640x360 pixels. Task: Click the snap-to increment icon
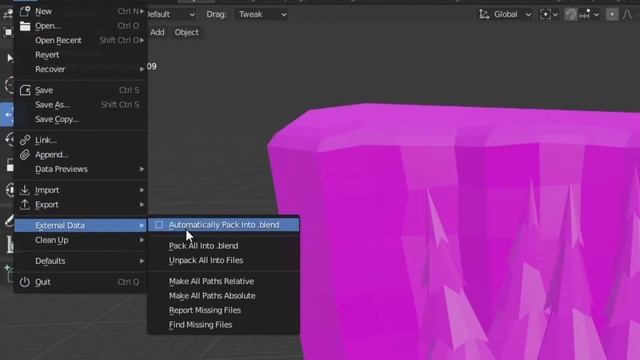click(x=584, y=14)
